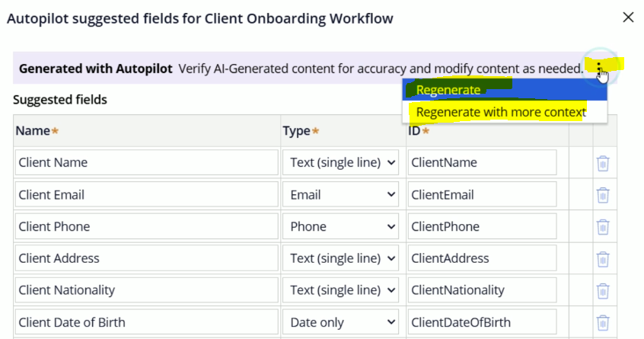Delete the Client Email field row

point(602,195)
